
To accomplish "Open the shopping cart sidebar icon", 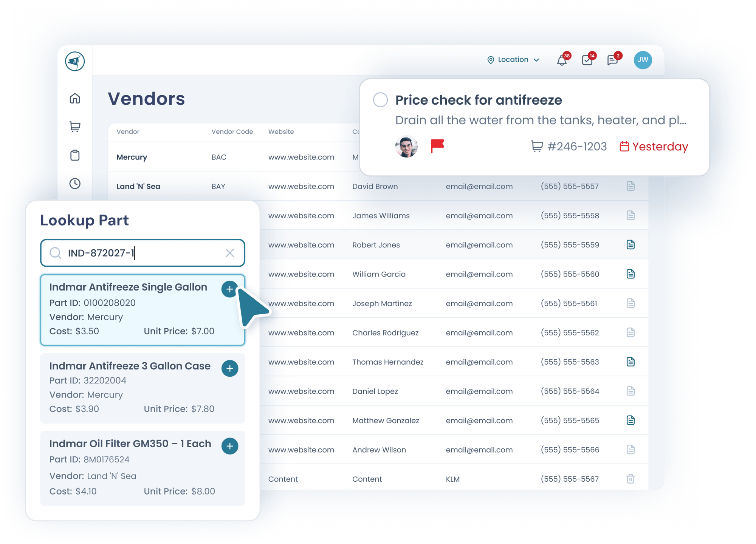I will pos(75,127).
